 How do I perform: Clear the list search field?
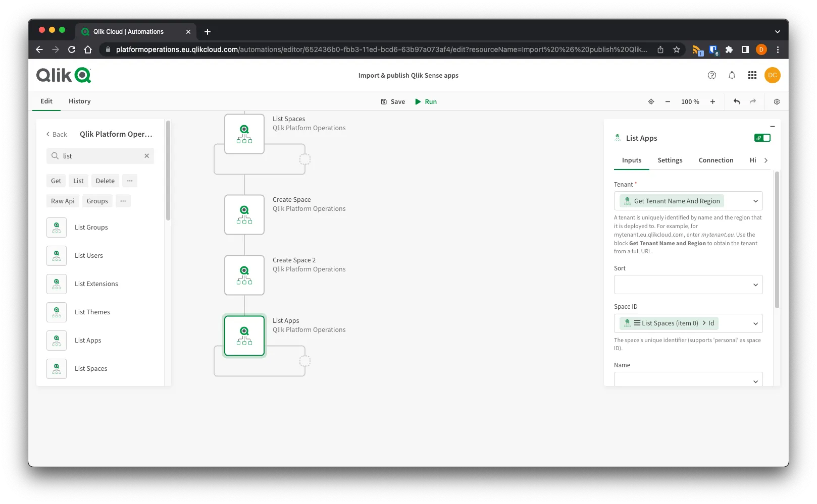[146, 156]
